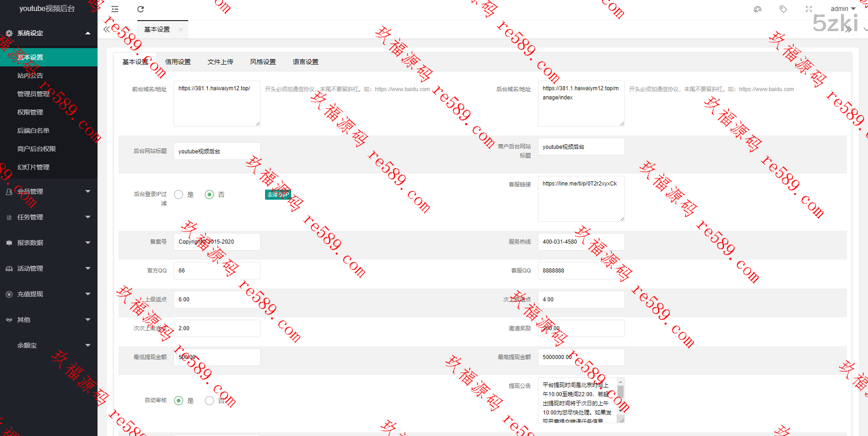Open 站内公告 in the sidebar
This screenshot has height=436, width=868.
point(30,76)
